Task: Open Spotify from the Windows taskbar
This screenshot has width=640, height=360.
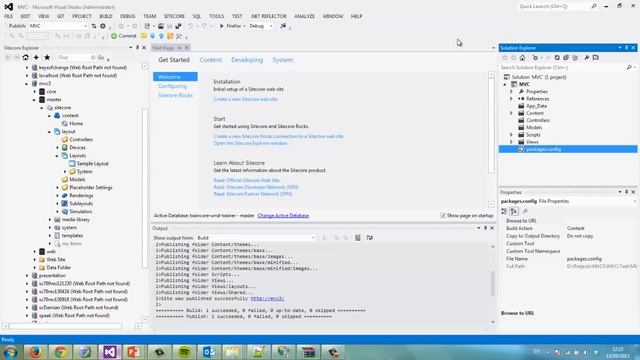Action: coord(184,352)
